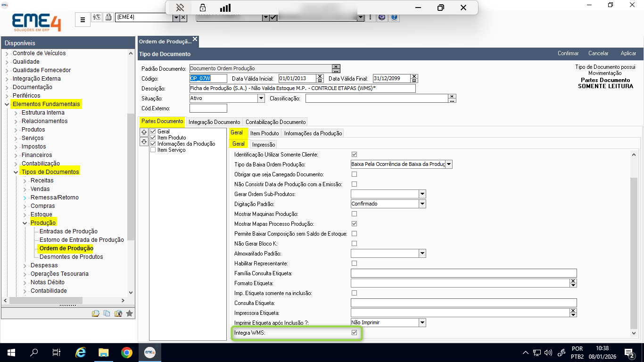Click the padlock icon in the toolbar
The width and height of the screenshot is (644, 362).
point(108,17)
